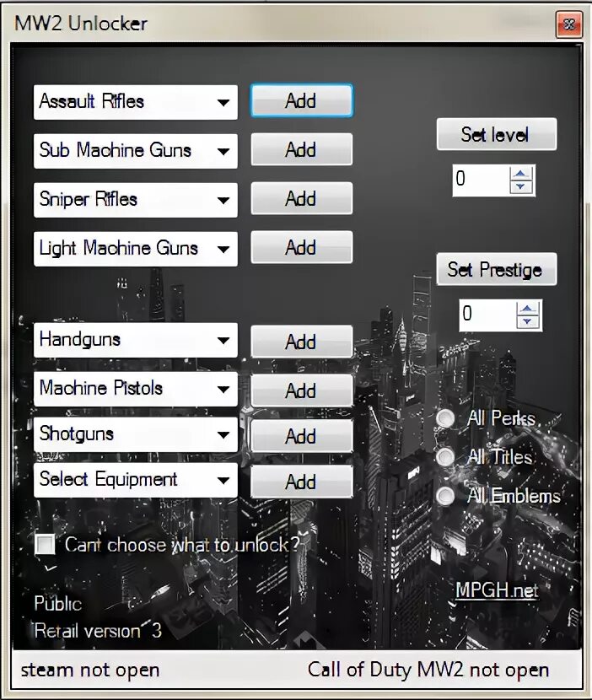
Task: Click the Public label
Action: (58, 604)
